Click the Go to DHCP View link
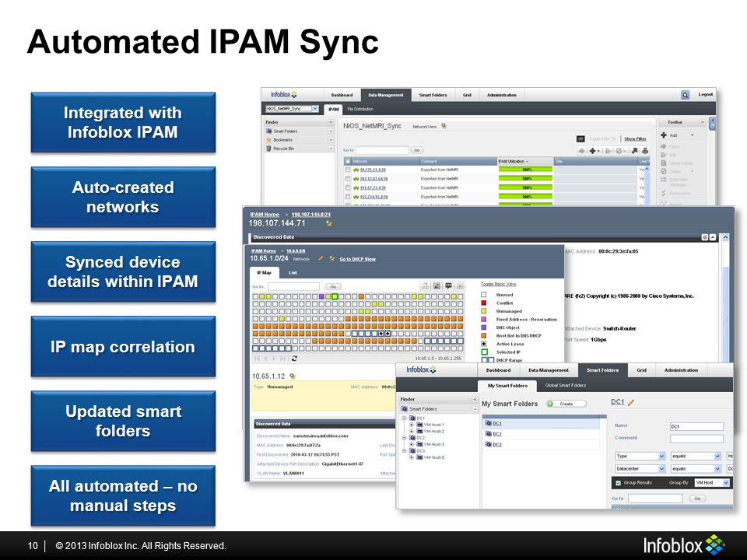 (357, 259)
